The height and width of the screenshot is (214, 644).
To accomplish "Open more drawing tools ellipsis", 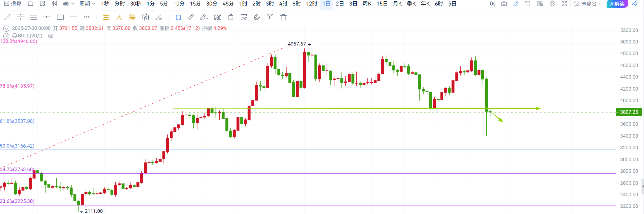I will coord(87,17).
